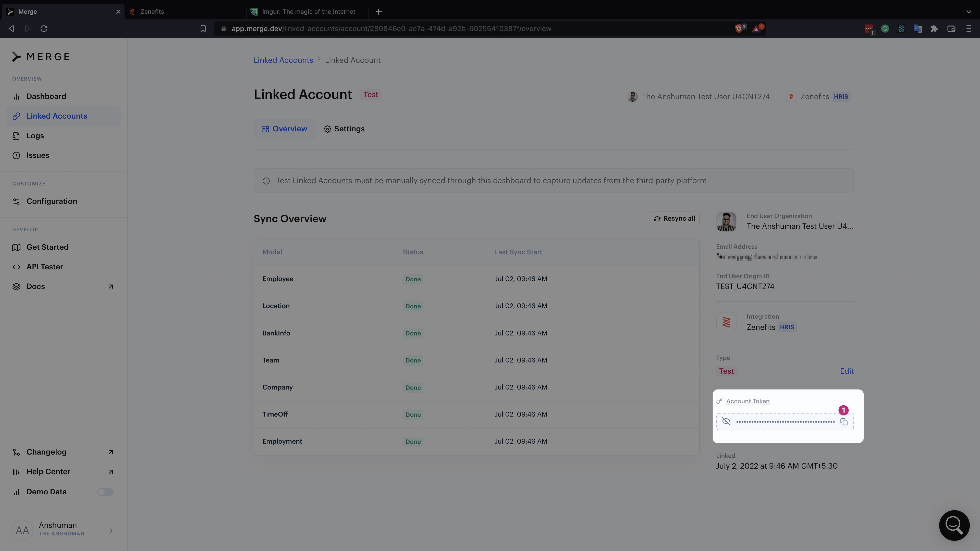
Task: Click the Model column header
Action: (x=272, y=252)
